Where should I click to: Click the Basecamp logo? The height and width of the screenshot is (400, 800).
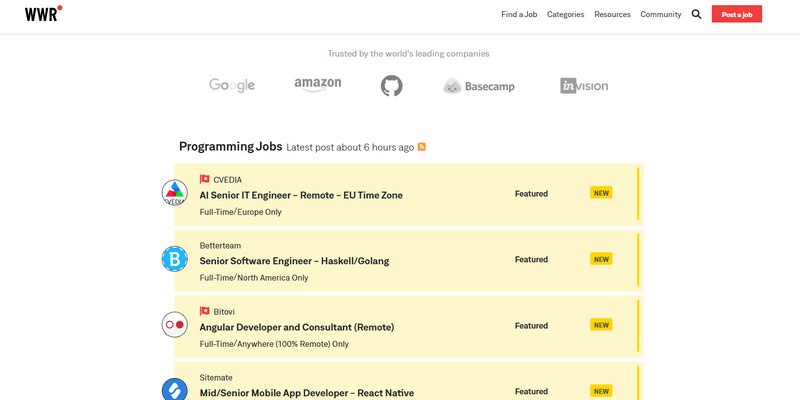pyautogui.click(x=479, y=86)
